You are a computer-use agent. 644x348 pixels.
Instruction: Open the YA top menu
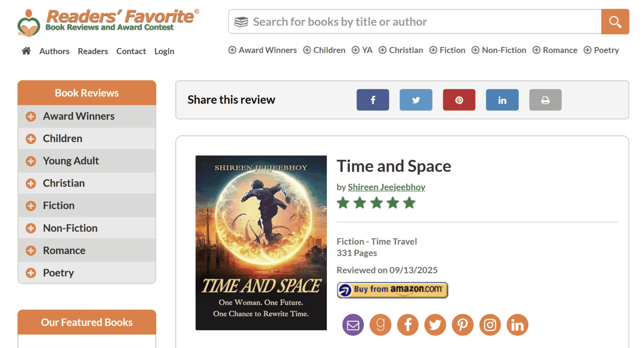click(x=362, y=50)
